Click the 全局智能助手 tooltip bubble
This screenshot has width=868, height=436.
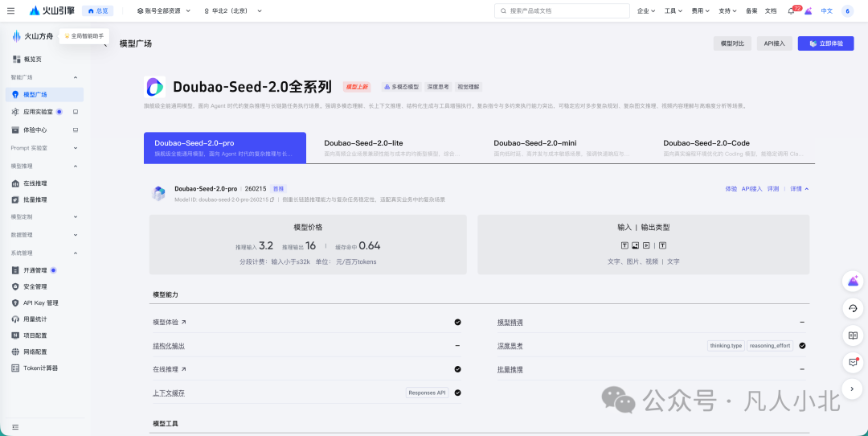click(x=84, y=36)
